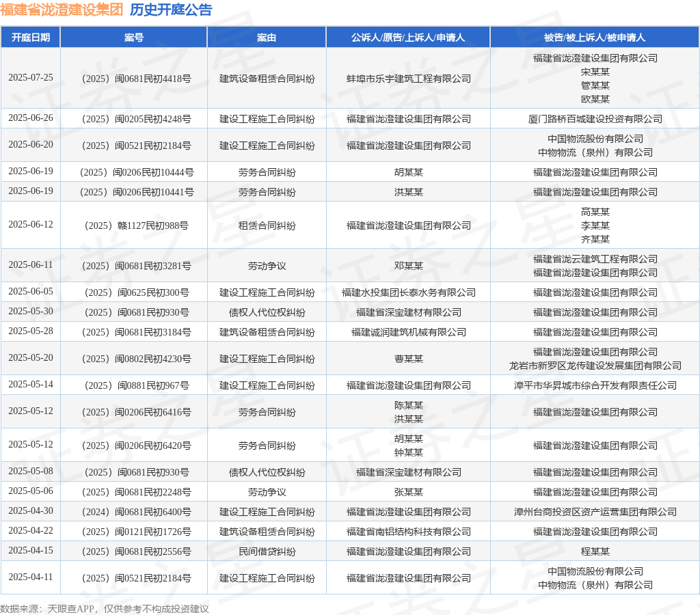Click plaintiff 张某某
This screenshot has height=615, width=700.
tap(409, 492)
